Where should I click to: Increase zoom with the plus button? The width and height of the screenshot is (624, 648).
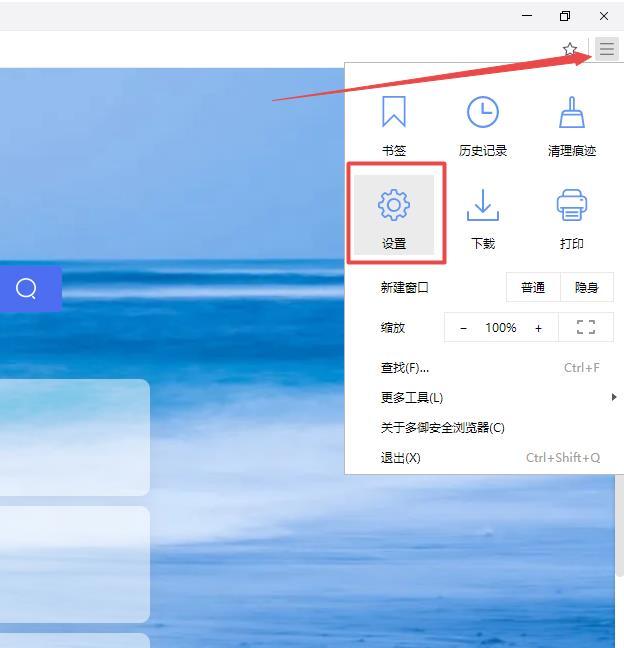pyautogui.click(x=538, y=328)
